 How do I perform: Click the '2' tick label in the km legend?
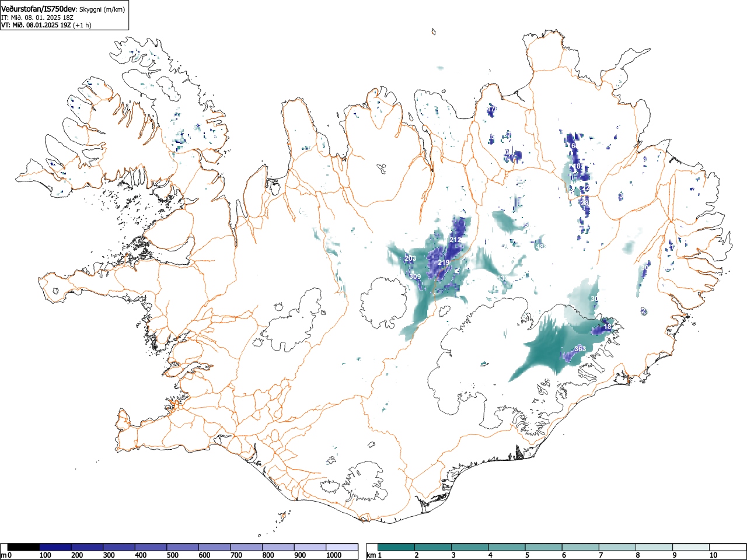[416, 555]
